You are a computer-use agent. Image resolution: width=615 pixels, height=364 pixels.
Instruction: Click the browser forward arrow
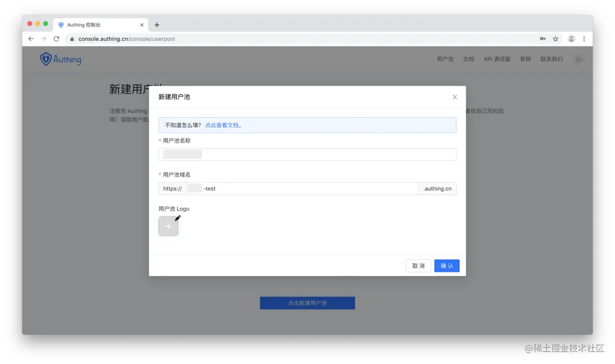coord(44,39)
